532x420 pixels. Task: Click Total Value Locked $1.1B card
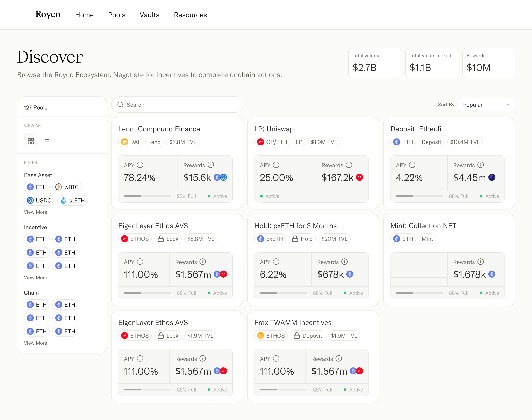(432, 63)
